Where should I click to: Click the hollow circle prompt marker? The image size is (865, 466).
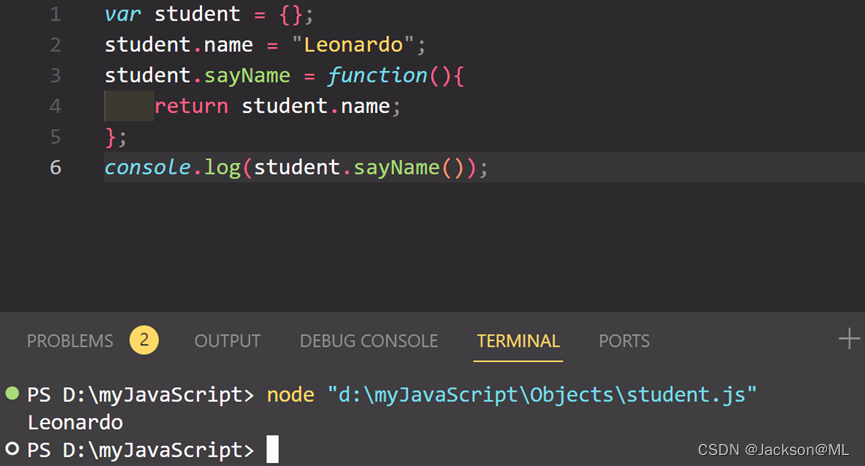point(12,449)
